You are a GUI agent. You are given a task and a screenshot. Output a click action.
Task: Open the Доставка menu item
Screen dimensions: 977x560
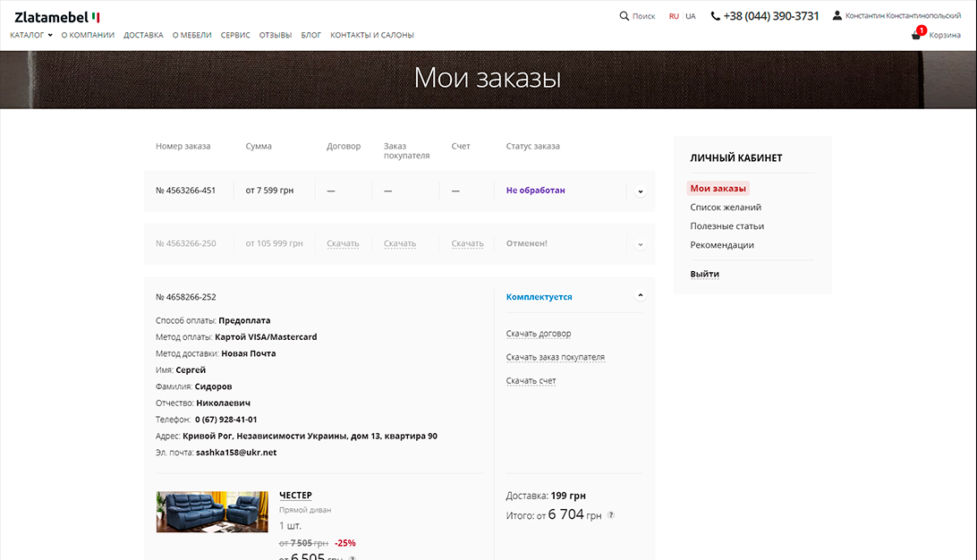click(x=143, y=35)
